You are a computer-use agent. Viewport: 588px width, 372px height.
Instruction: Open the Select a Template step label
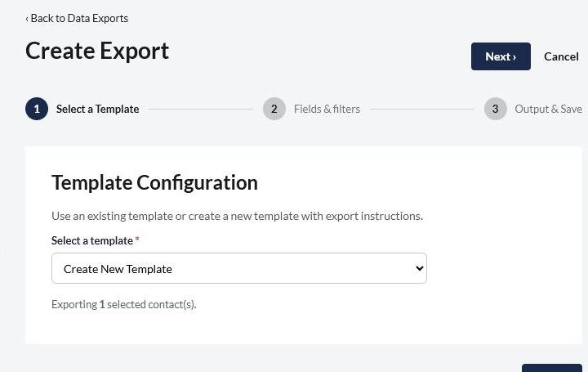97,109
